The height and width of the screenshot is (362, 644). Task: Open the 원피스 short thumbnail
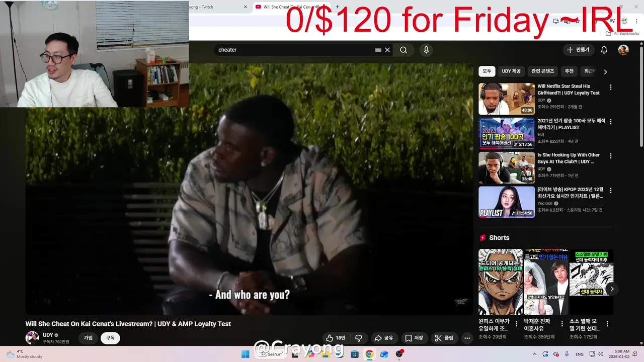coord(501,282)
